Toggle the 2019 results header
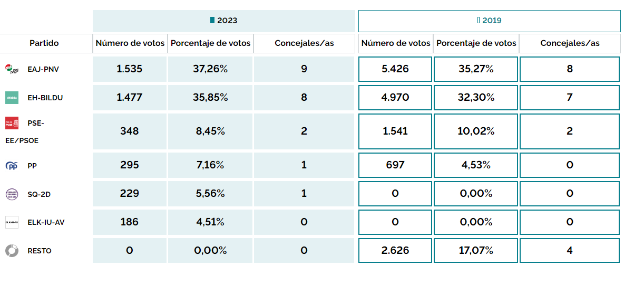Viewport: 644px width, 284px height. point(489,21)
